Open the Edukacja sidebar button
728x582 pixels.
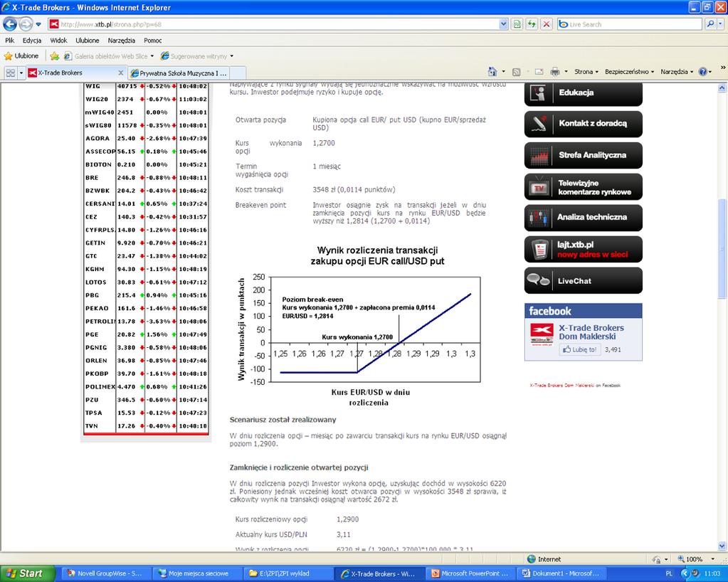coord(583,92)
